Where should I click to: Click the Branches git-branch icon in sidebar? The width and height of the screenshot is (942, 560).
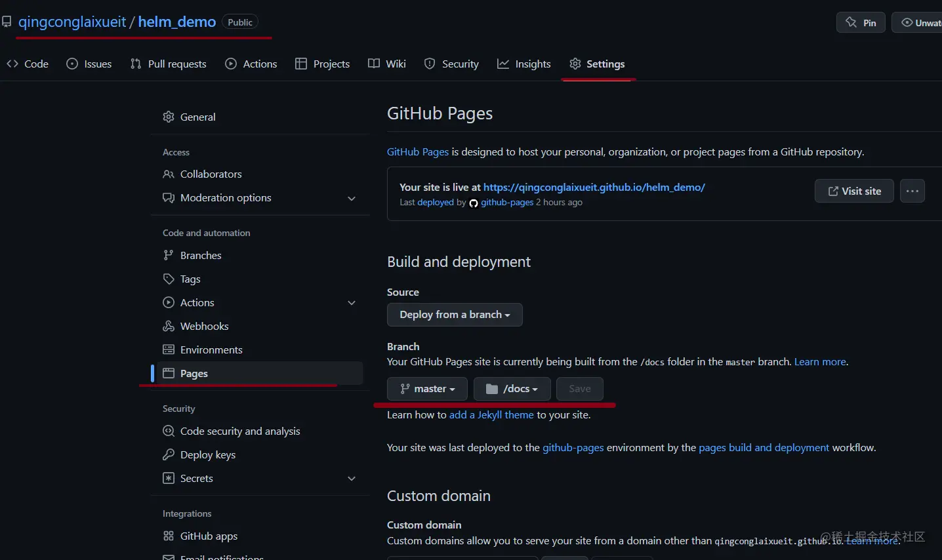click(x=169, y=255)
